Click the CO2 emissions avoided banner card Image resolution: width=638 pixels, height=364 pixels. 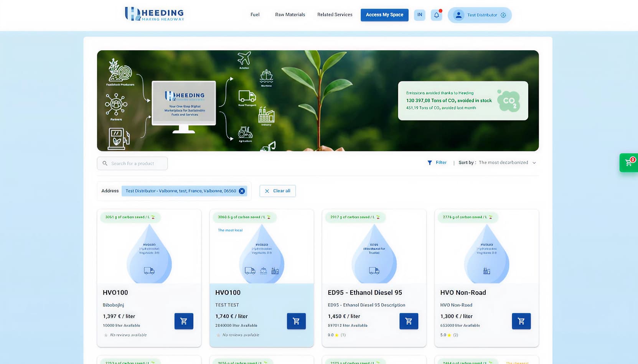[463, 100]
